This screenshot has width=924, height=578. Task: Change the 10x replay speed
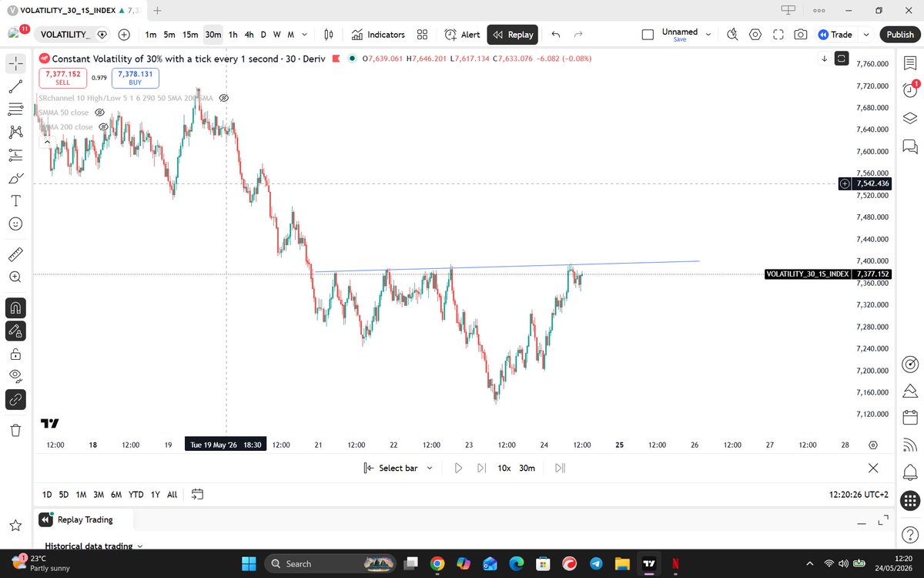click(504, 468)
